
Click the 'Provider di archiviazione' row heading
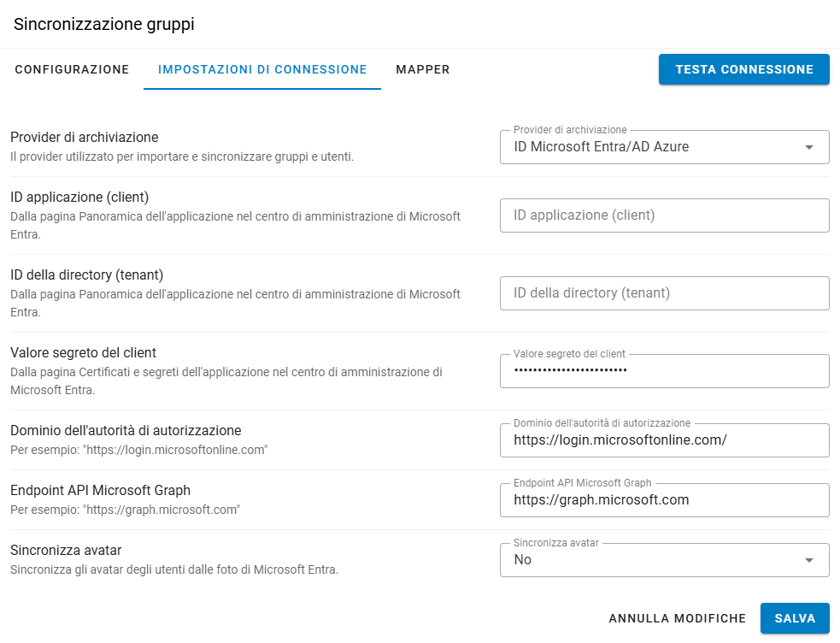coord(84,137)
